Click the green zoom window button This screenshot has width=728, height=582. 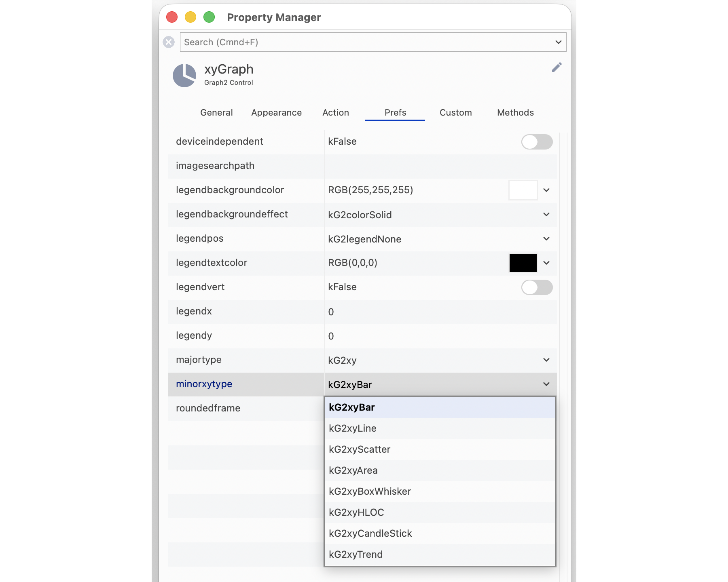[x=209, y=17]
